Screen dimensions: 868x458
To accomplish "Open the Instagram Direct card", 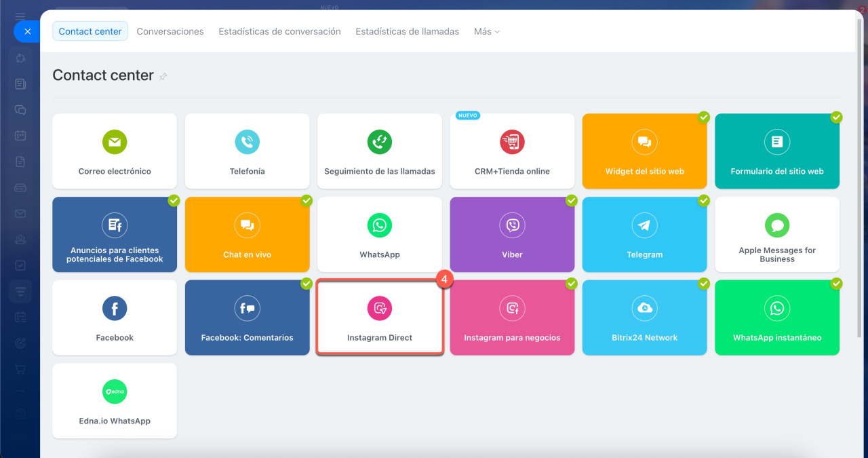I will coord(380,318).
